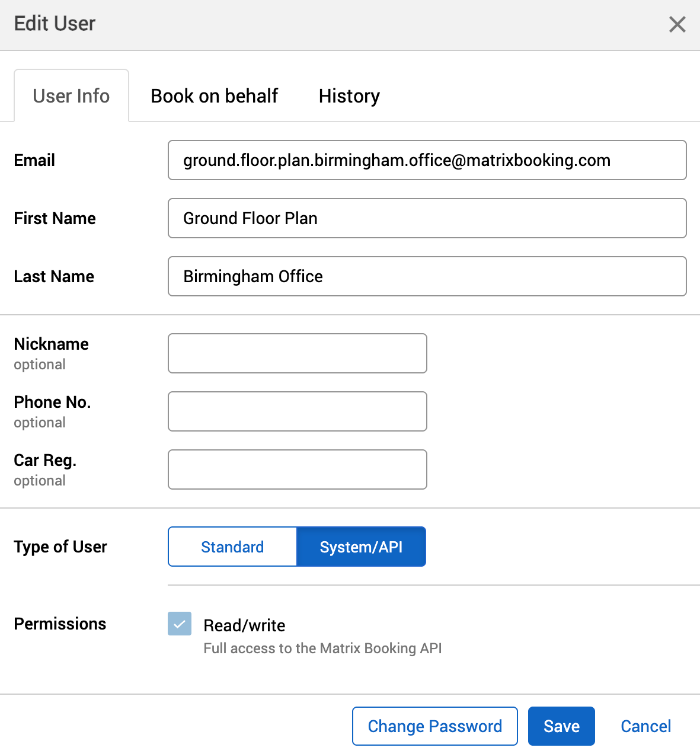Screen dimensions: 700x754
Task: Click the Car Reg. input box
Action: tap(298, 469)
